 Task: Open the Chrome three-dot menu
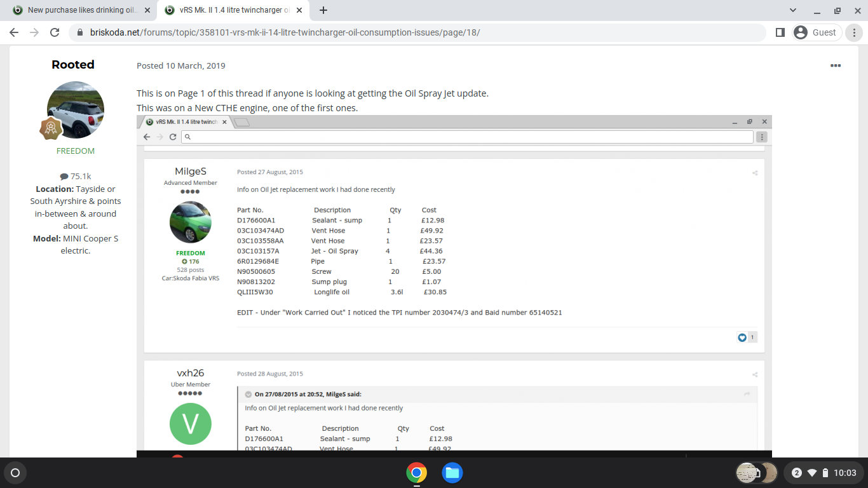point(855,32)
